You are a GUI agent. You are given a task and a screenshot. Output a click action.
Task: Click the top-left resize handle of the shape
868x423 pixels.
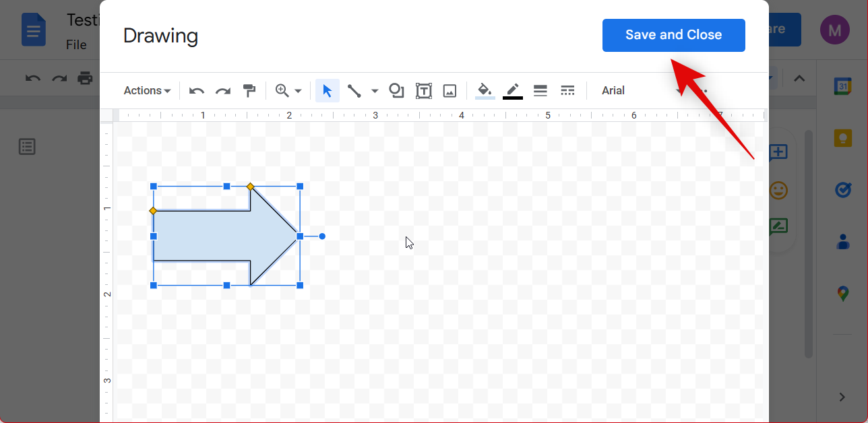(154, 187)
